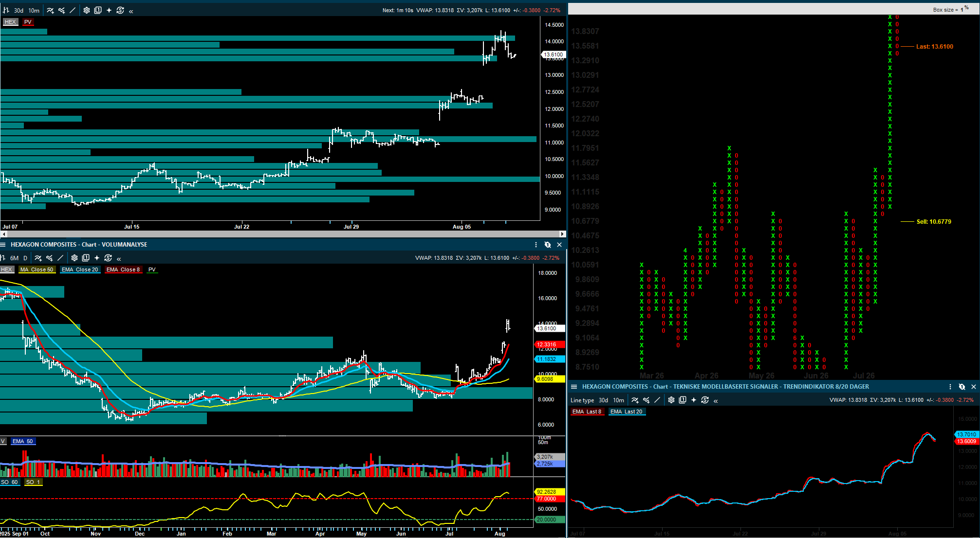Toggle PV label in VOLUMANALYSE chart
The height and width of the screenshot is (538, 980).
pyautogui.click(x=152, y=269)
